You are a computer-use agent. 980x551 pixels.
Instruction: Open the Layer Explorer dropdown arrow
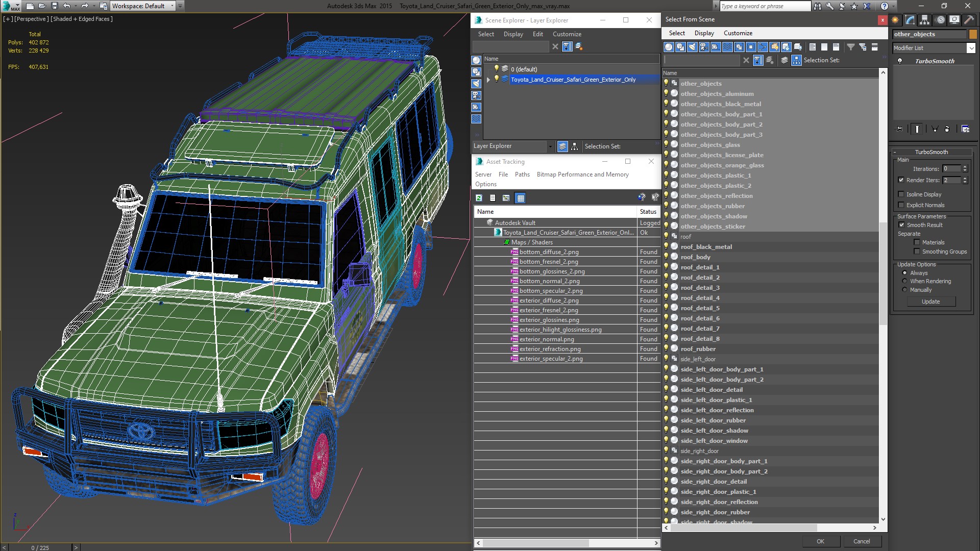(x=550, y=146)
